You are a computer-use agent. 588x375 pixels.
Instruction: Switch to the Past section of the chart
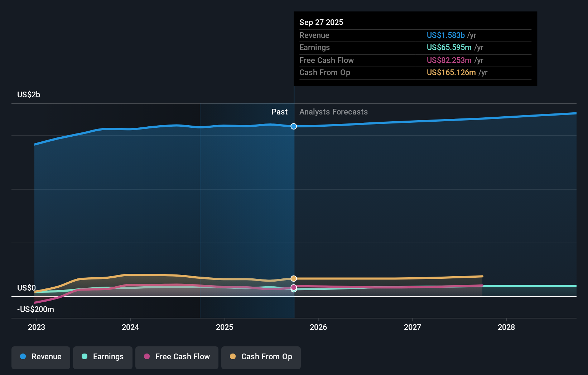point(279,112)
